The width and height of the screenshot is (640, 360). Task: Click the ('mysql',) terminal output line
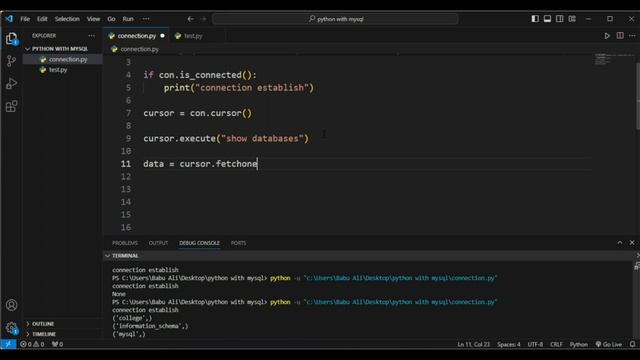[129, 334]
